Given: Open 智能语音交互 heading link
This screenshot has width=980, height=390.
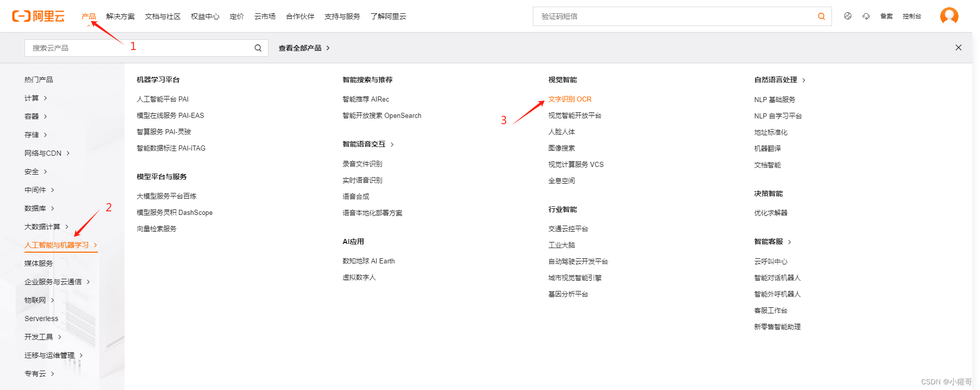Looking at the screenshot, I should coord(368,144).
